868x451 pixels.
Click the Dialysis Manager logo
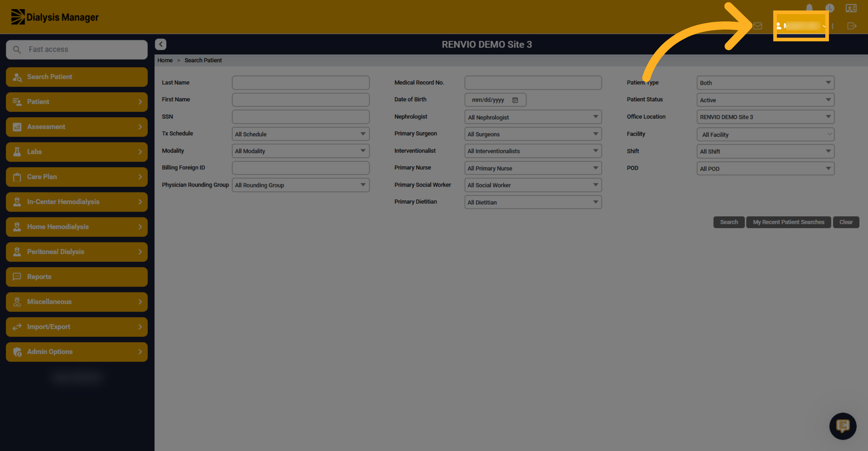pos(55,17)
